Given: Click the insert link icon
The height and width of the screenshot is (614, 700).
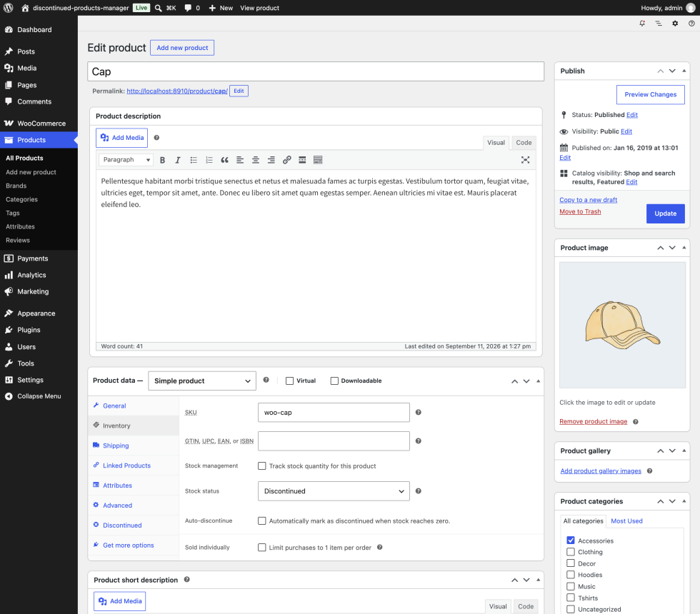Looking at the screenshot, I should tap(286, 160).
